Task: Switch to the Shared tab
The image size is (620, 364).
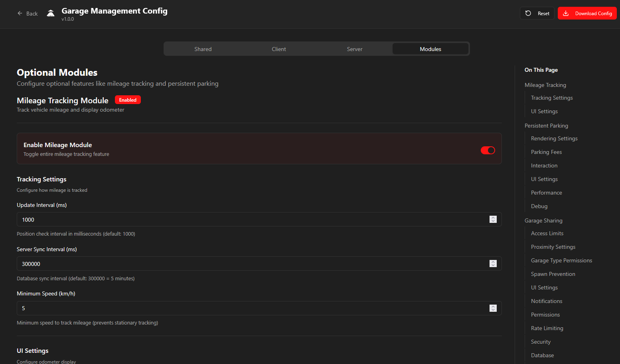Action: click(203, 49)
